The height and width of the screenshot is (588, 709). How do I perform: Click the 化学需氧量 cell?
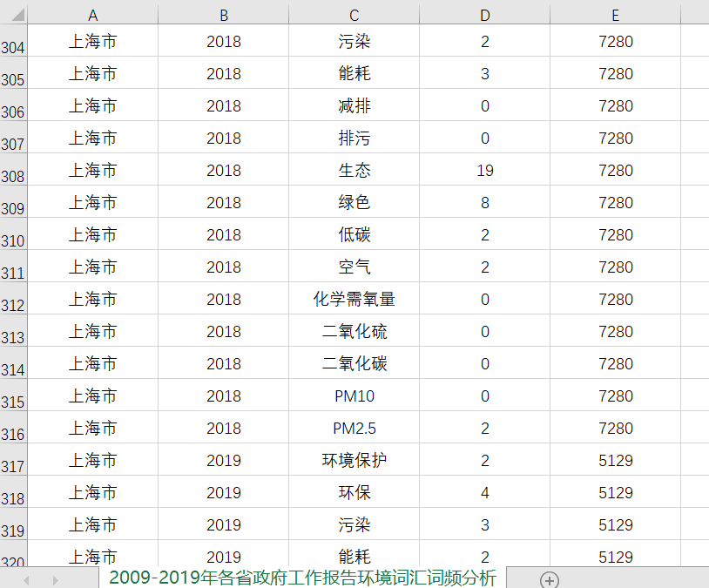point(354,299)
